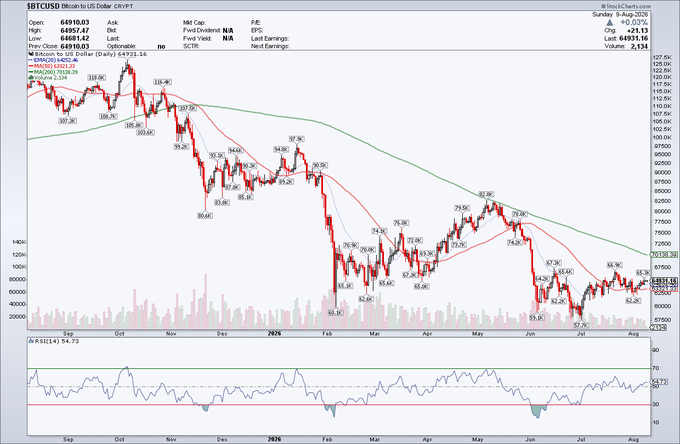Click the 83.8K trough price label
Screen dimensions: 680x444
[222, 202]
